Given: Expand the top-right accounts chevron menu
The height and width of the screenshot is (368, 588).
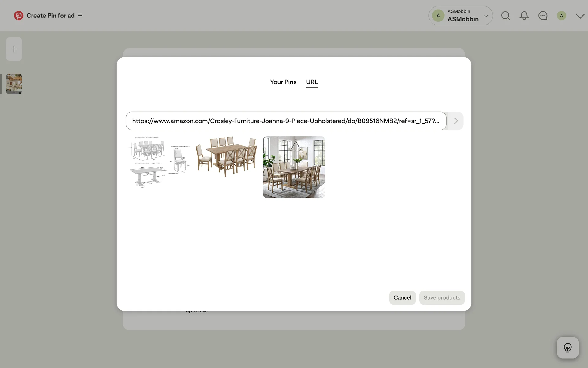Looking at the screenshot, I should pos(580,16).
